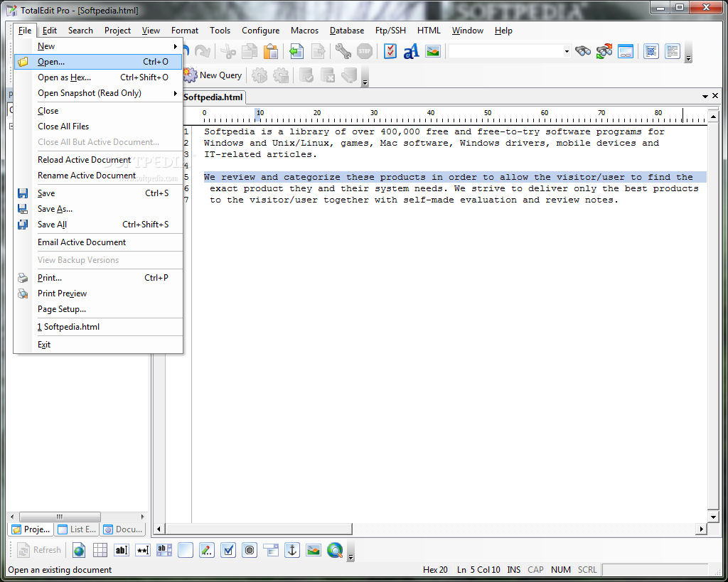Switch to the Docu... panel tab
The image size is (728, 582).
[123, 529]
